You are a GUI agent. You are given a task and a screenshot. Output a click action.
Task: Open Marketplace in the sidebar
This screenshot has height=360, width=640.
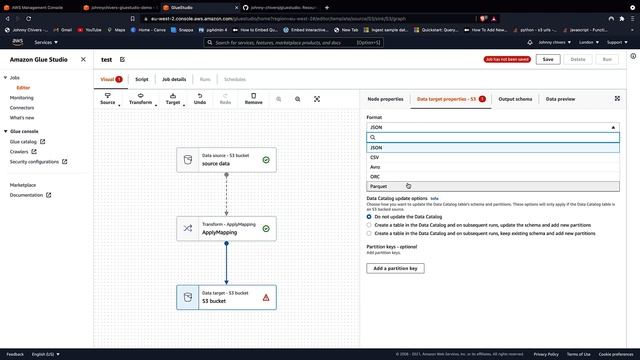click(x=23, y=185)
